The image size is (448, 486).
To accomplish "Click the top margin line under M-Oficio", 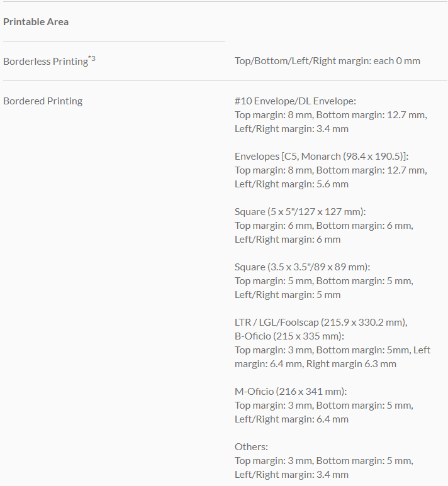I will [x=323, y=406].
